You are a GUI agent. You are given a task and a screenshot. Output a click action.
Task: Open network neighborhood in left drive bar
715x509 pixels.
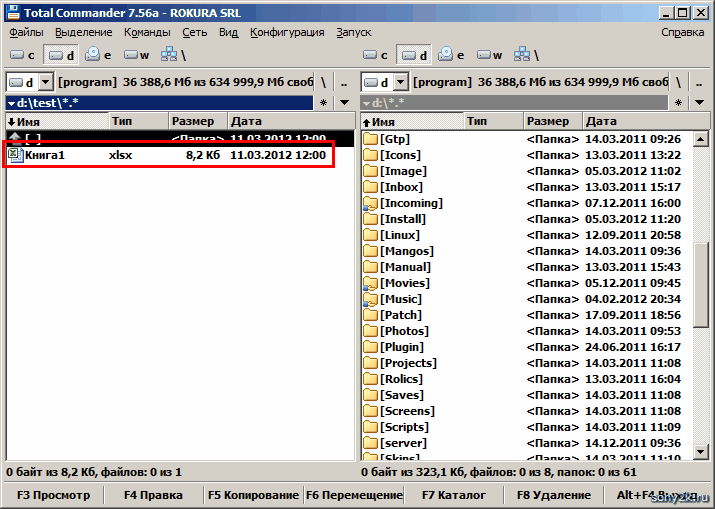(173, 55)
